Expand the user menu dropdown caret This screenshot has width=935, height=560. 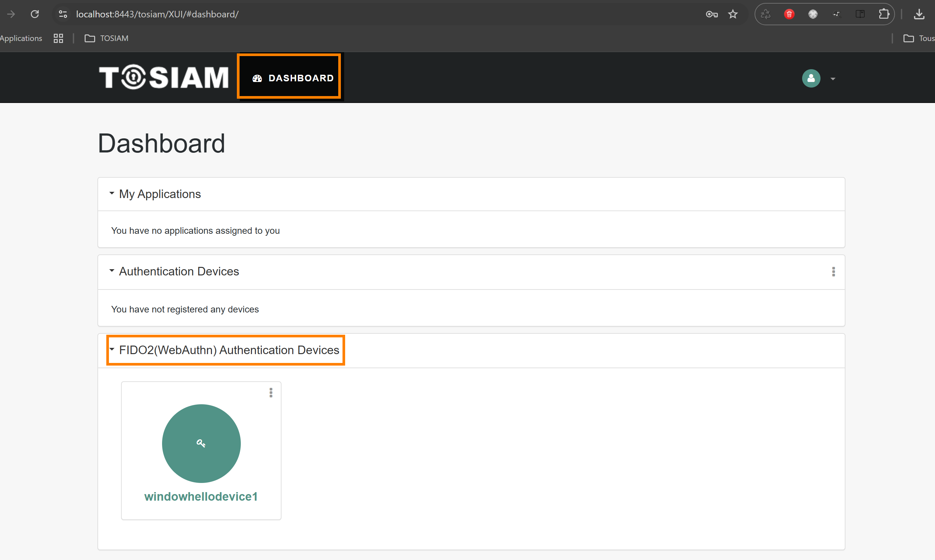point(833,79)
